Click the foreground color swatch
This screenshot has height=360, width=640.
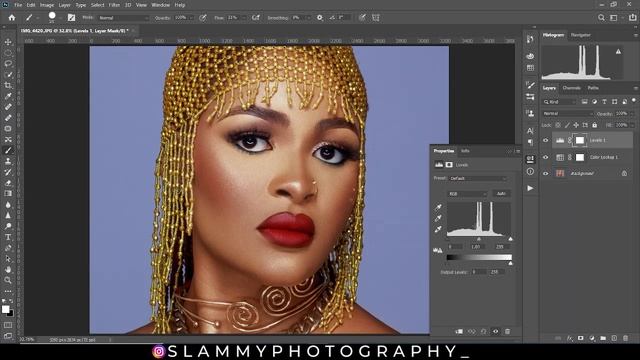5,309
